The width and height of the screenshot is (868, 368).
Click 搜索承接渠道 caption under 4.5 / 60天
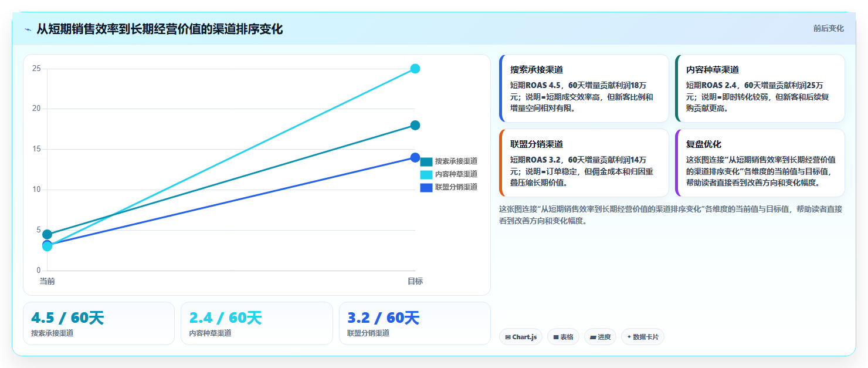click(x=52, y=333)
